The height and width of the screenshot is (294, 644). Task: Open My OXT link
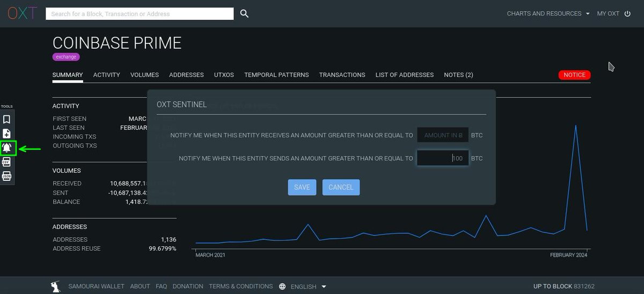point(608,13)
